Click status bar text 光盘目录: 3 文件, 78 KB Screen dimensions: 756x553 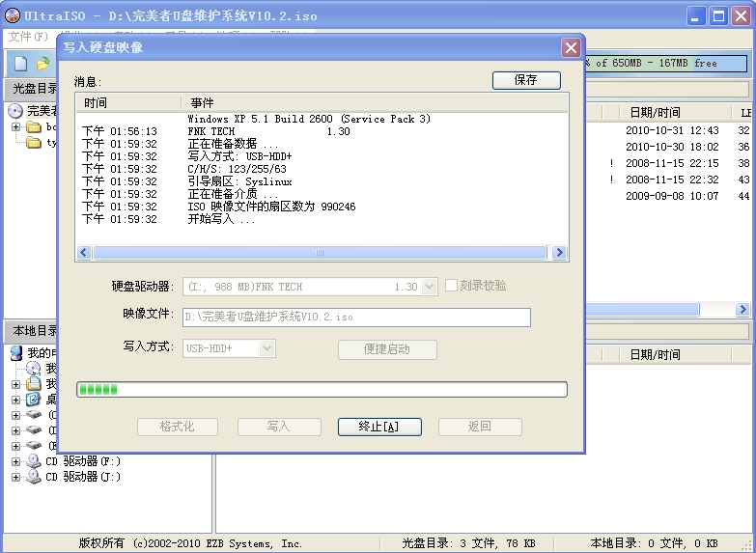click(468, 543)
